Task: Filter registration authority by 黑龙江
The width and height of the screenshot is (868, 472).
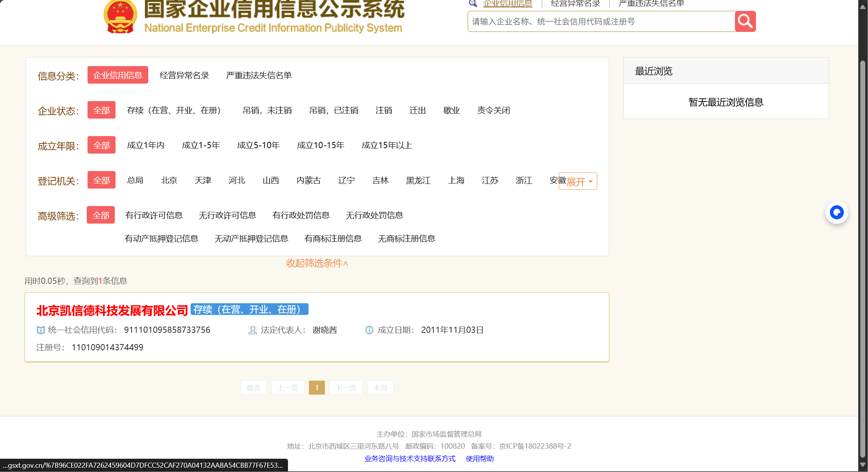Action: [x=418, y=180]
